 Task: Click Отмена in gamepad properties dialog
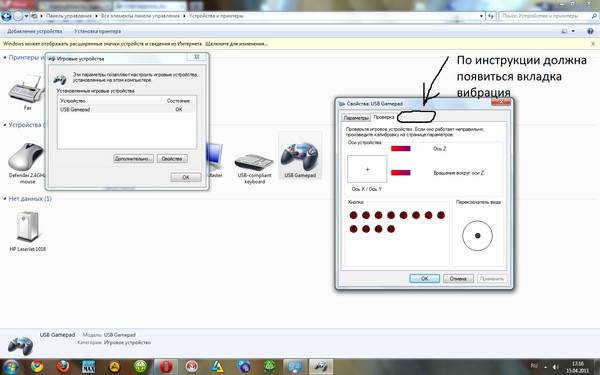point(458,279)
